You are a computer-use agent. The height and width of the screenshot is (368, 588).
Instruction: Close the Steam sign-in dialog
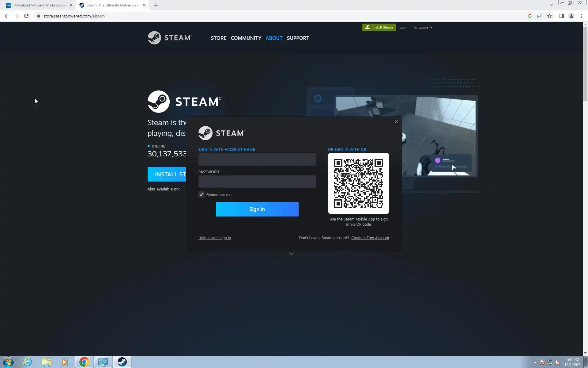[x=396, y=121]
